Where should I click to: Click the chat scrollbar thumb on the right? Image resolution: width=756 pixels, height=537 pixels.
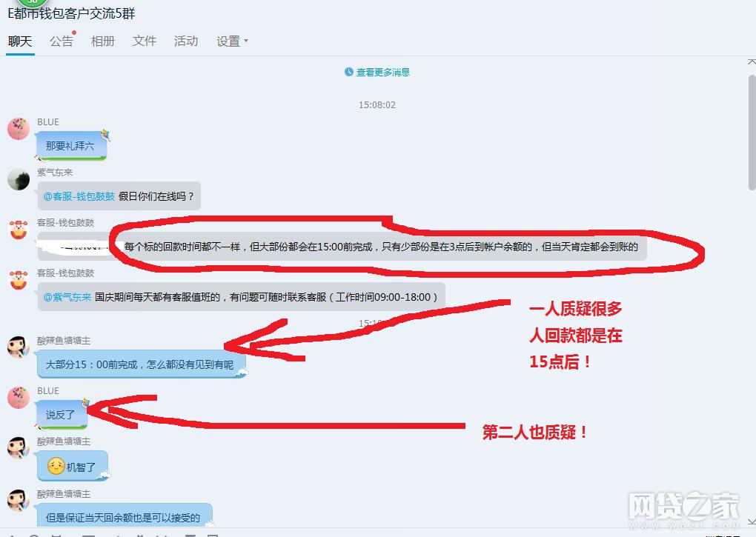752,133
